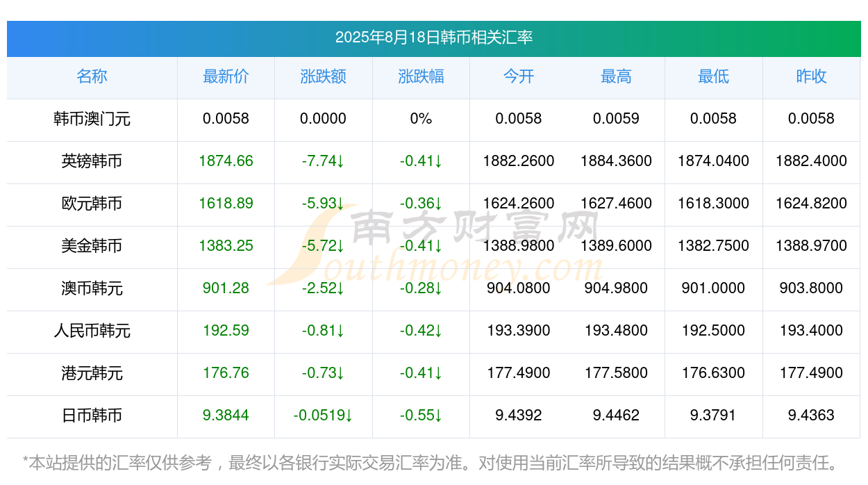The image size is (868, 485).
Task: Select the 今开 column header
Action: pyautogui.click(x=519, y=76)
